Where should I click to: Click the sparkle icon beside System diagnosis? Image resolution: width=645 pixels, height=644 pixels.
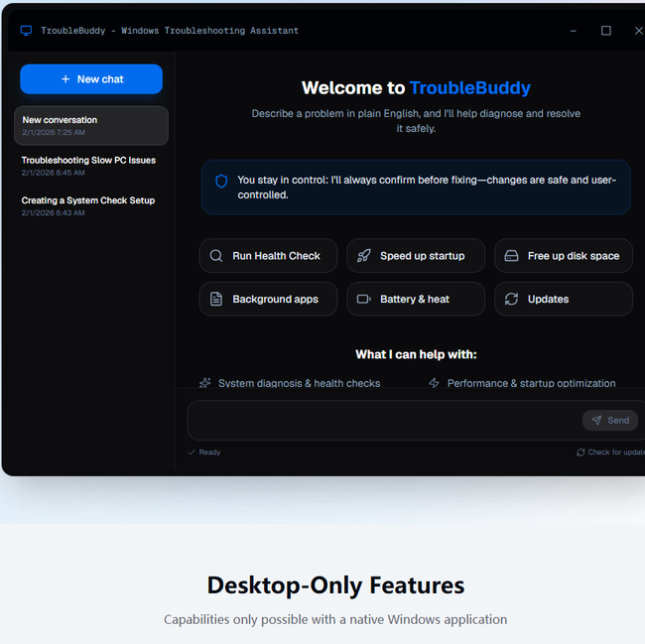(204, 383)
